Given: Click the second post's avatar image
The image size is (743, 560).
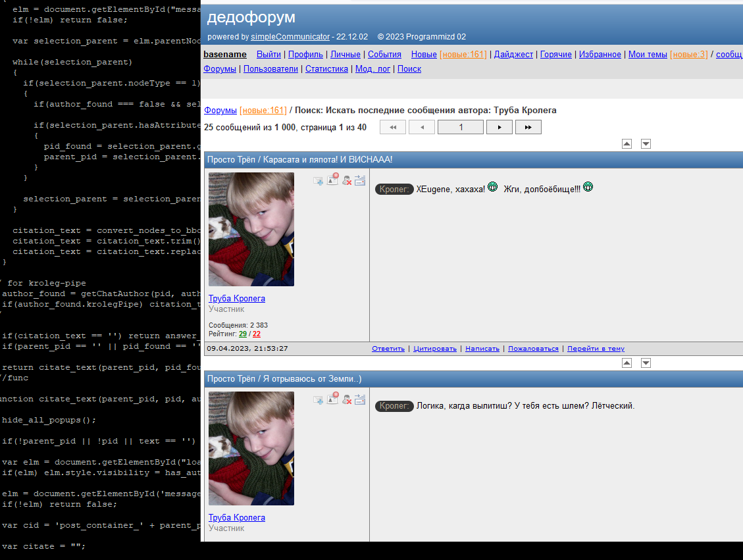Looking at the screenshot, I should 251,448.
